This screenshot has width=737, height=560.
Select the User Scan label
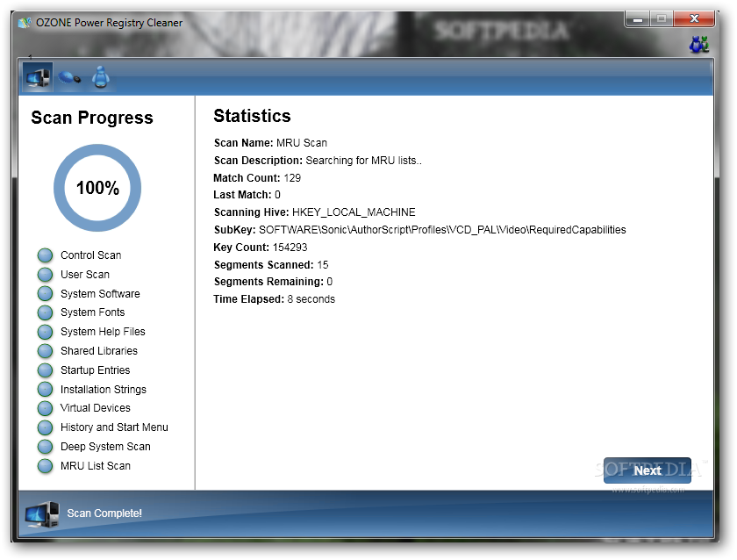tap(84, 275)
